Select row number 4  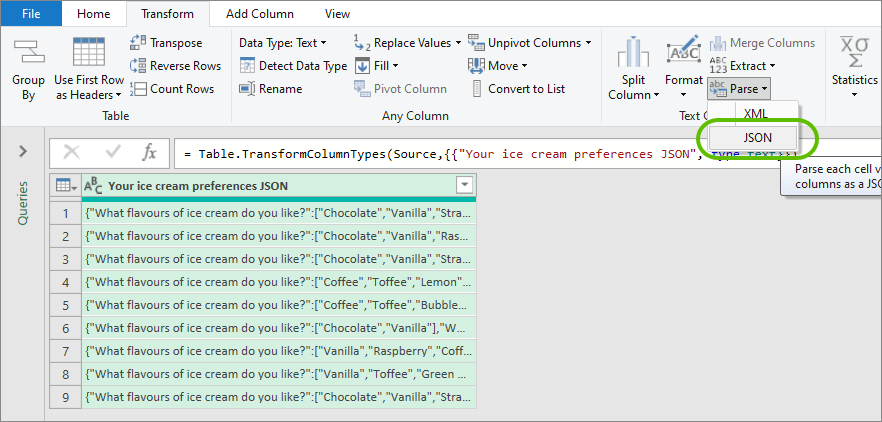[x=66, y=282]
